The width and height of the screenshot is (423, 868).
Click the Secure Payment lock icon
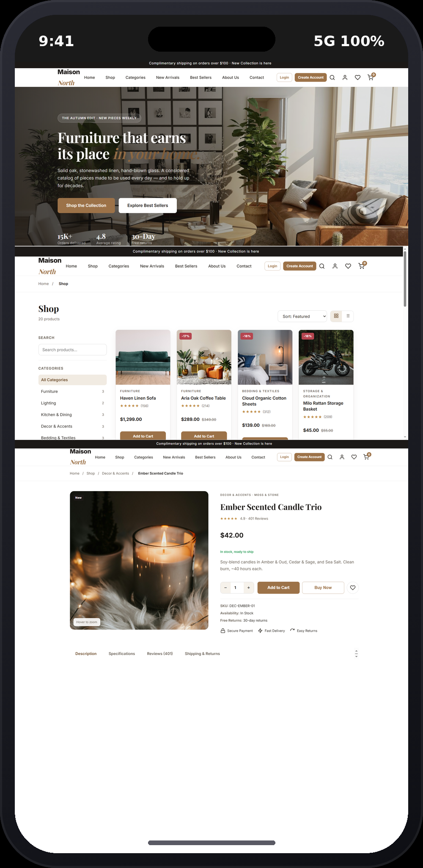point(223,631)
